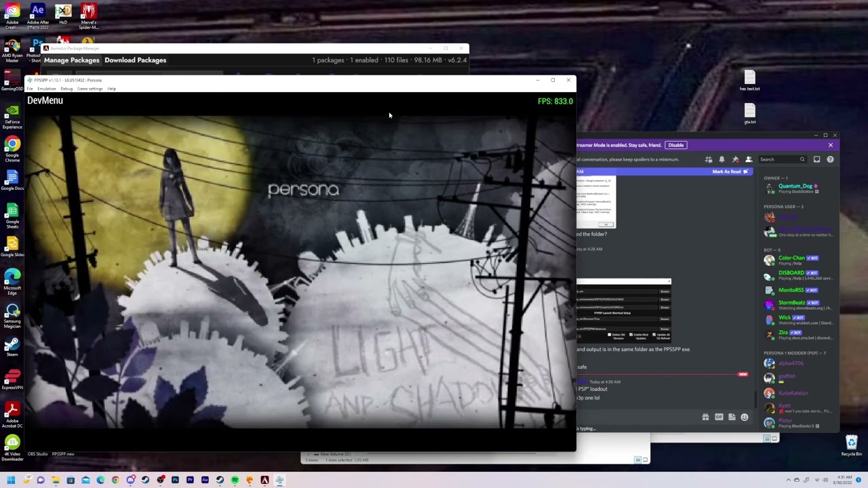This screenshot has height=488, width=868.
Task: Click the PPSSPP taskbar icon
Action: 279,480
